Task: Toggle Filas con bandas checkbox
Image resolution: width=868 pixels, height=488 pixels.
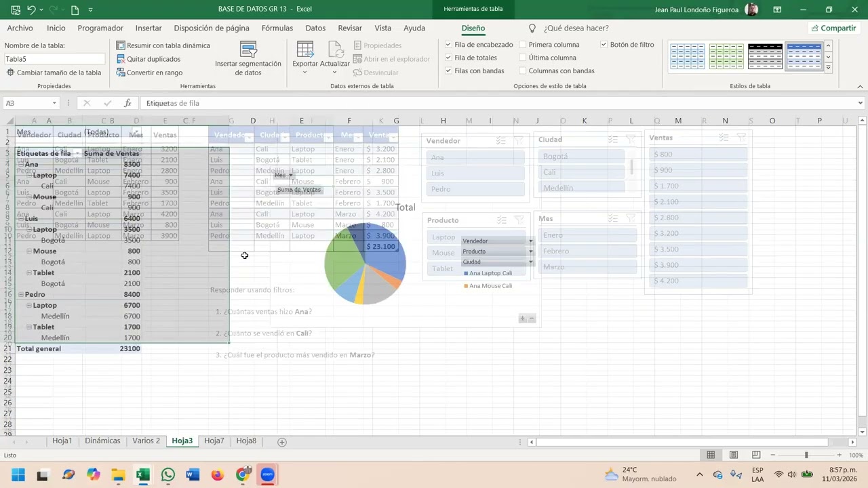Action: 448,70
